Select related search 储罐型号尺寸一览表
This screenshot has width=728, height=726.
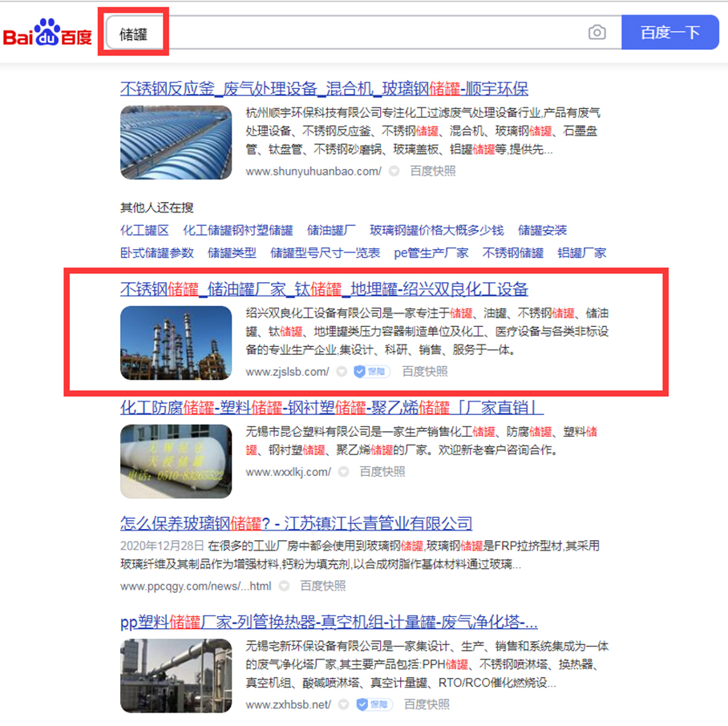coord(325,253)
